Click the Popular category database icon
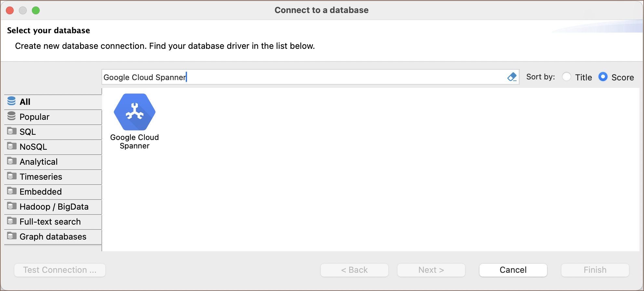 coord(12,116)
